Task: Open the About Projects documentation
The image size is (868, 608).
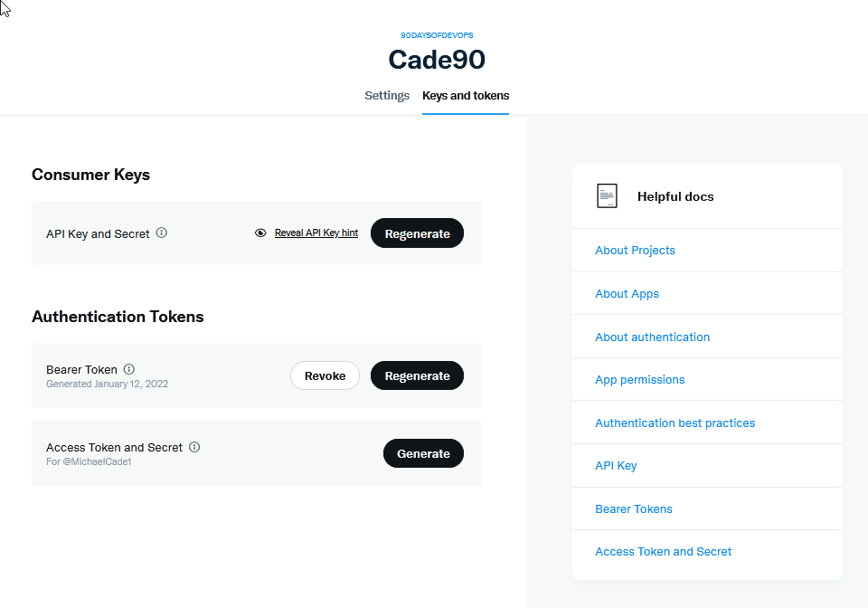Action: pos(635,250)
